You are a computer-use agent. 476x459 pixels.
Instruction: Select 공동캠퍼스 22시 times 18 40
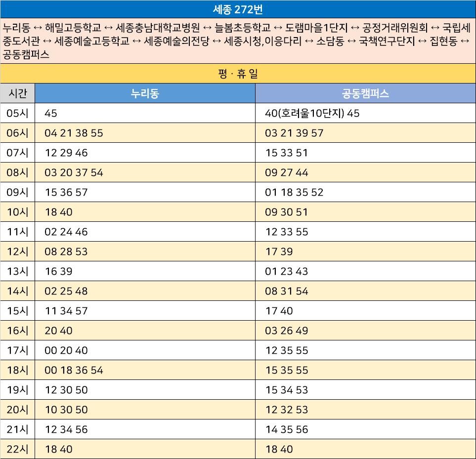[365, 449]
